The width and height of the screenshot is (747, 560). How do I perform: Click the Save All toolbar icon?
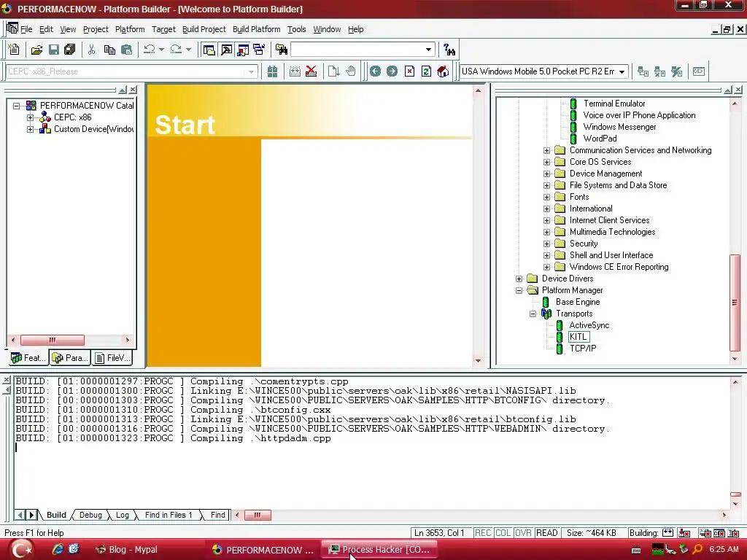[70, 50]
